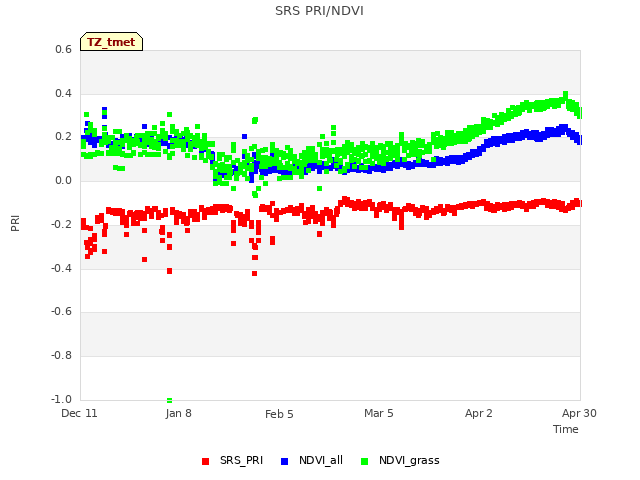Select the SRS_PRI legend label
This screenshot has height=480, width=640.
click(x=241, y=460)
